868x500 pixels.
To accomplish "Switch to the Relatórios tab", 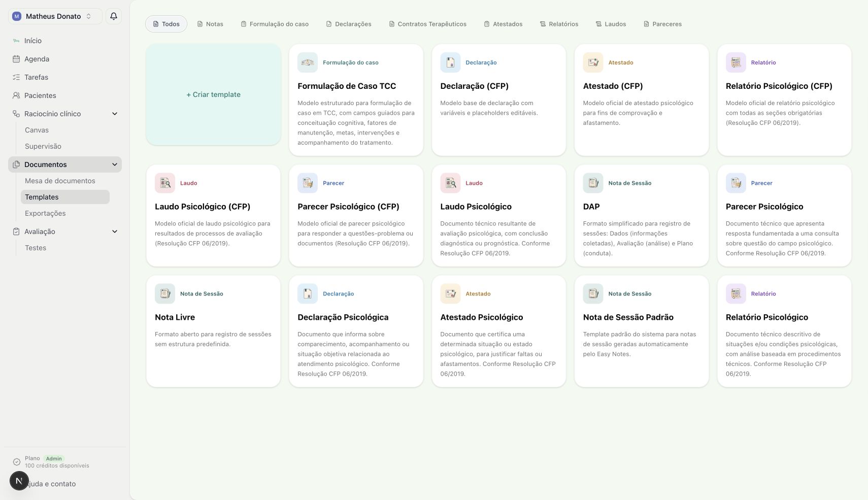I will point(559,24).
